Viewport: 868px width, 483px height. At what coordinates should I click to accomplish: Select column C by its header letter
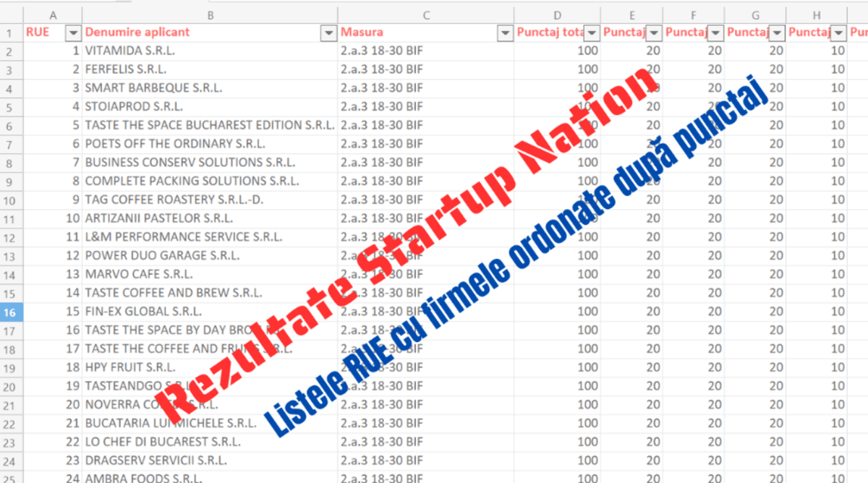pyautogui.click(x=426, y=15)
